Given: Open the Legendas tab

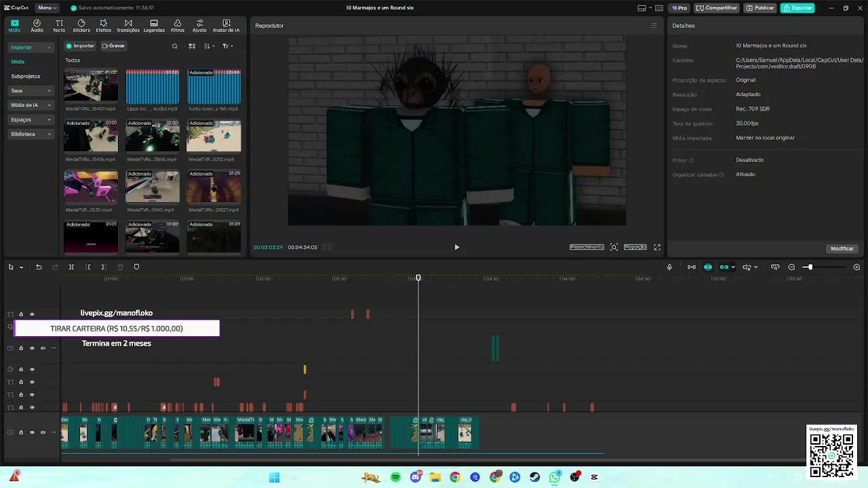Looking at the screenshot, I should click(154, 26).
